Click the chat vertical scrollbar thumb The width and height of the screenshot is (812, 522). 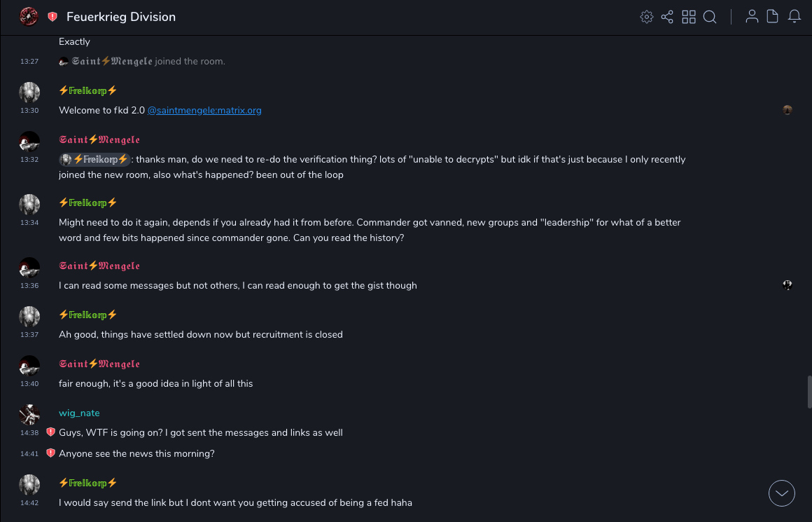point(809,391)
